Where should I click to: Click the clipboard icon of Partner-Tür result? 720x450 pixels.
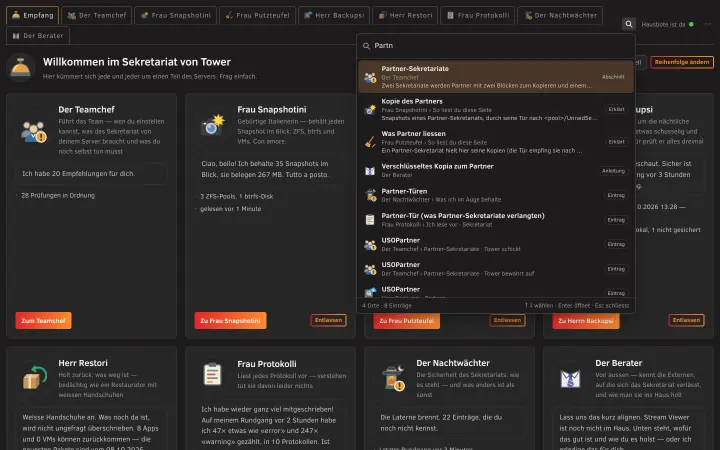370,220
